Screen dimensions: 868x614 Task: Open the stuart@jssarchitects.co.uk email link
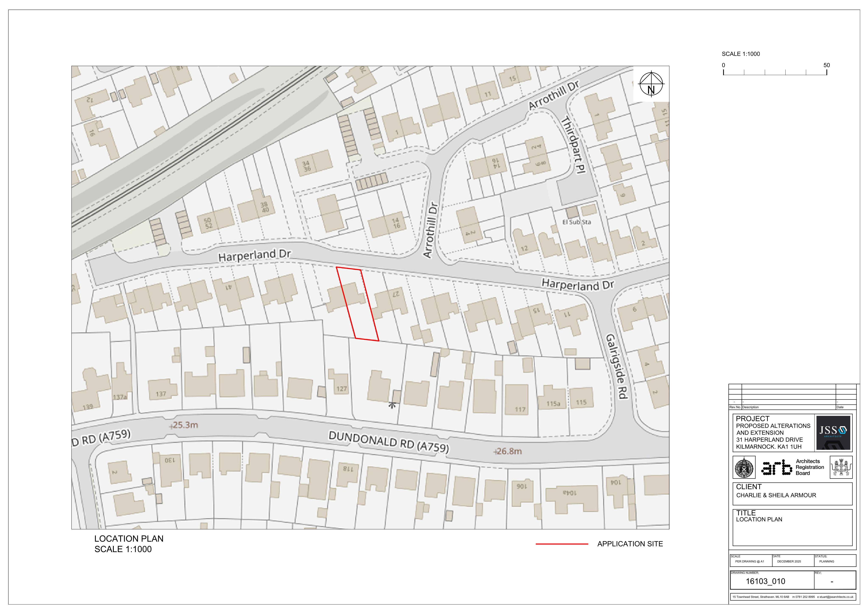[837, 597]
